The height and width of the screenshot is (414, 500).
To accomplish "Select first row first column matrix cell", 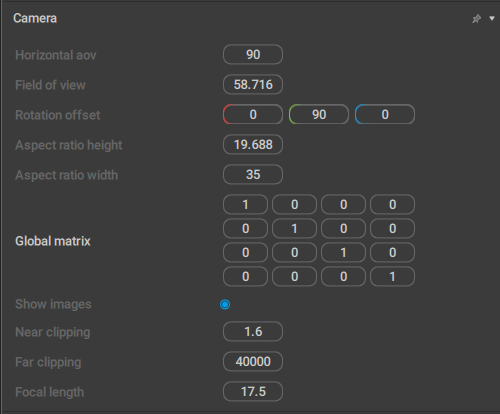I will click(245, 204).
